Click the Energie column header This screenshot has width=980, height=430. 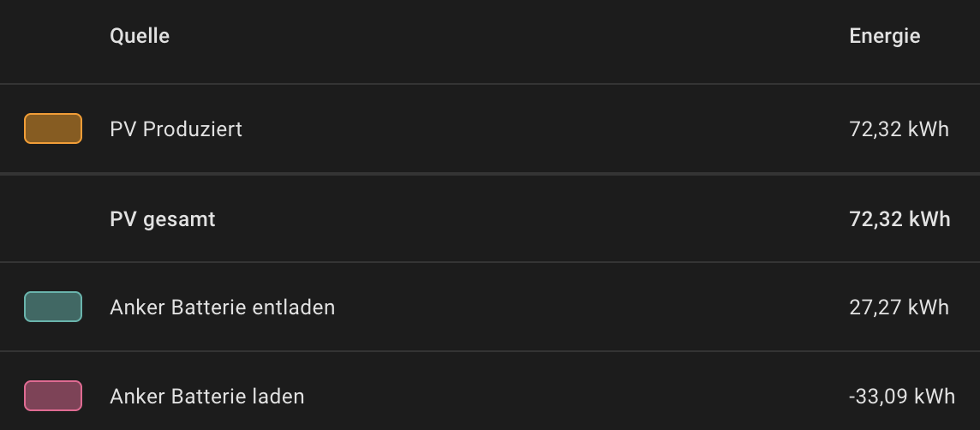[884, 36]
